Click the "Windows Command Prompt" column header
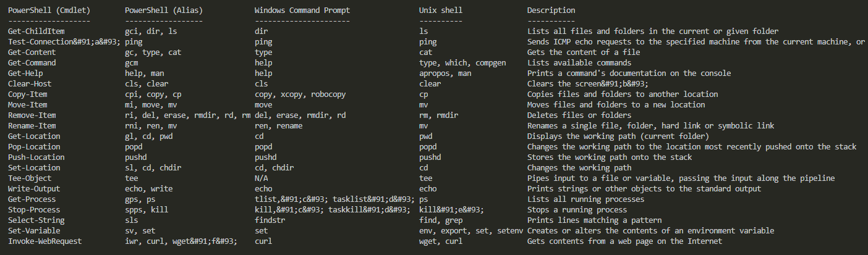 pos(302,10)
